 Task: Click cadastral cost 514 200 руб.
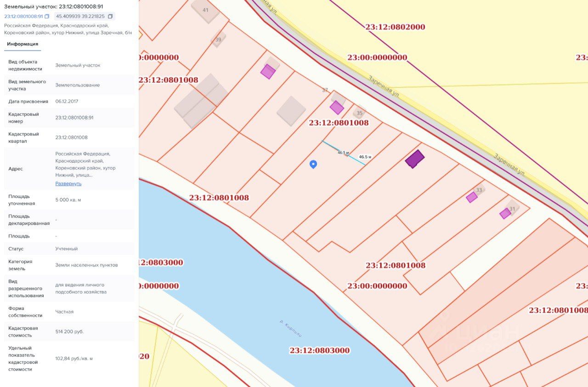pos(69,331)
